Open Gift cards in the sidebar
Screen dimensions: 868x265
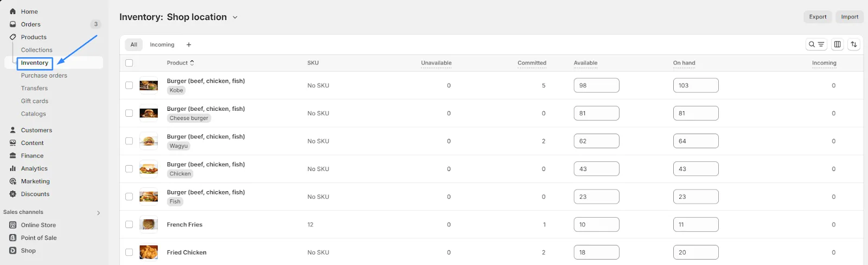(x=35, y=101)
